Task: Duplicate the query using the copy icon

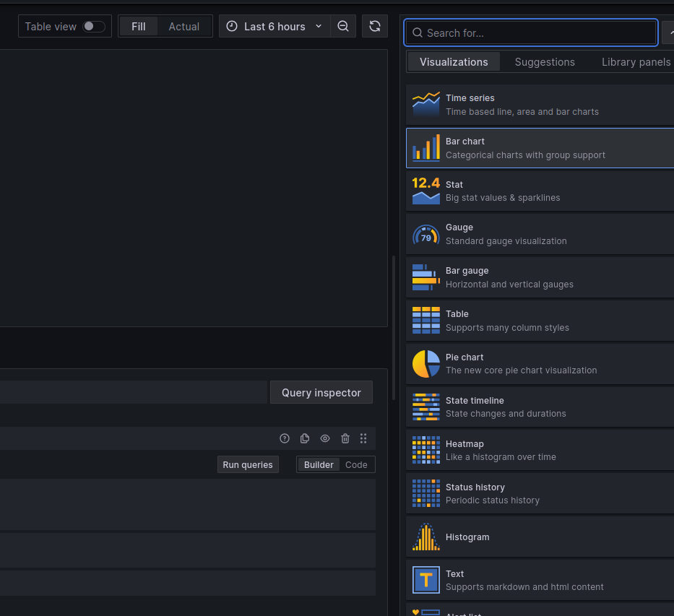Action: pos(305,438)
